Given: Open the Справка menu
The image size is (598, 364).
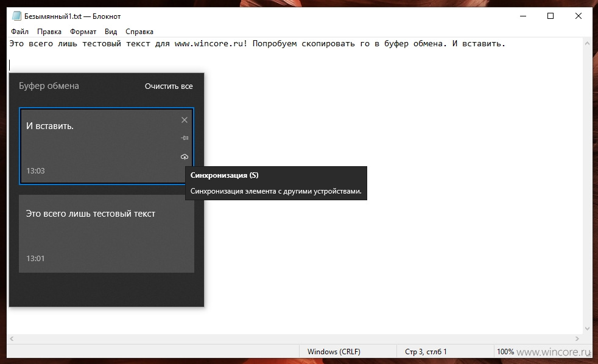Looking at the screenshot, I should pyautogui.click(x=139, y=32).
